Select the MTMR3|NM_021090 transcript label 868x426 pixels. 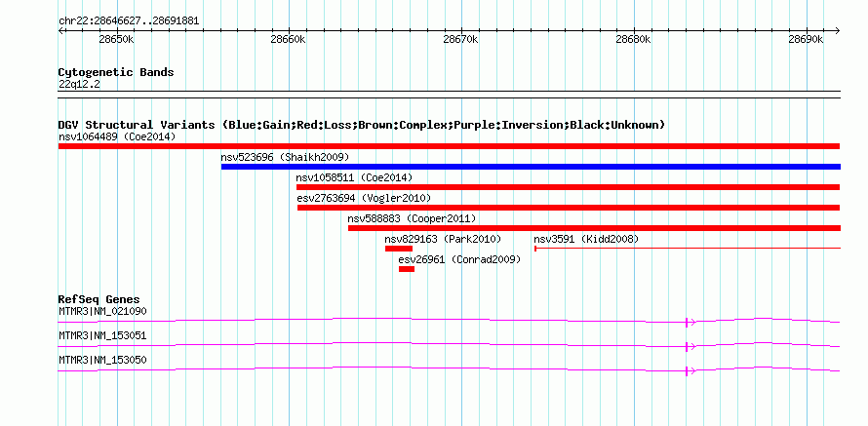point(102,312)
